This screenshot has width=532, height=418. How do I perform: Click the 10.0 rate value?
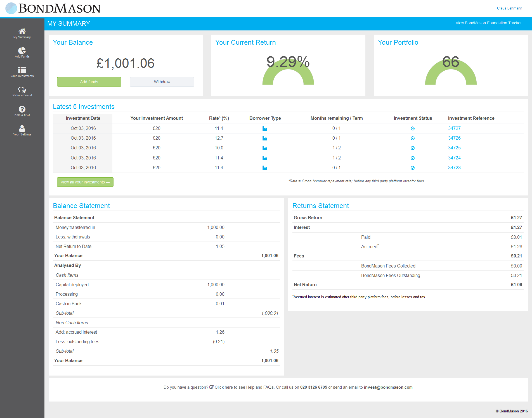tap(219, 148)
